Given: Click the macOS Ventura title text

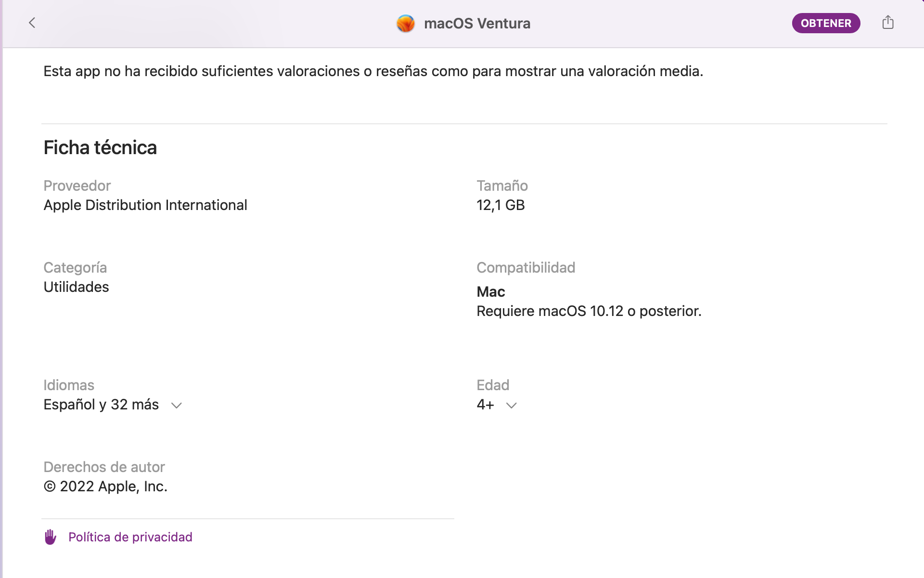Looking at the screenshot, I should point(477,23).
